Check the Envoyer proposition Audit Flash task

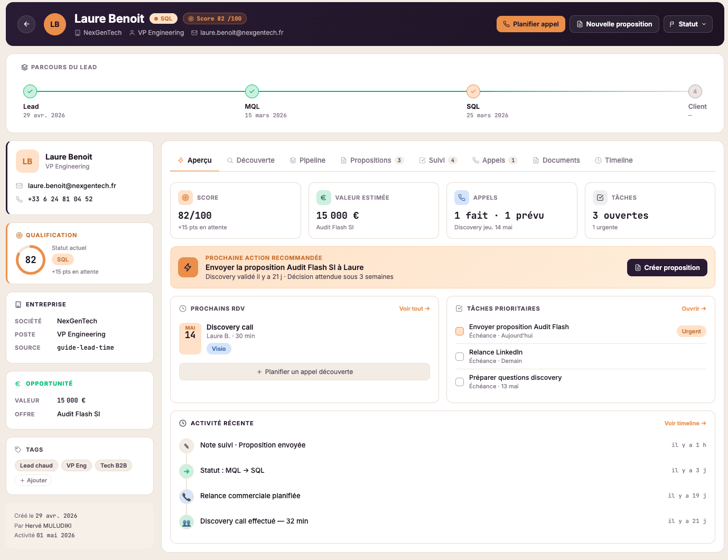click(460, 331)
